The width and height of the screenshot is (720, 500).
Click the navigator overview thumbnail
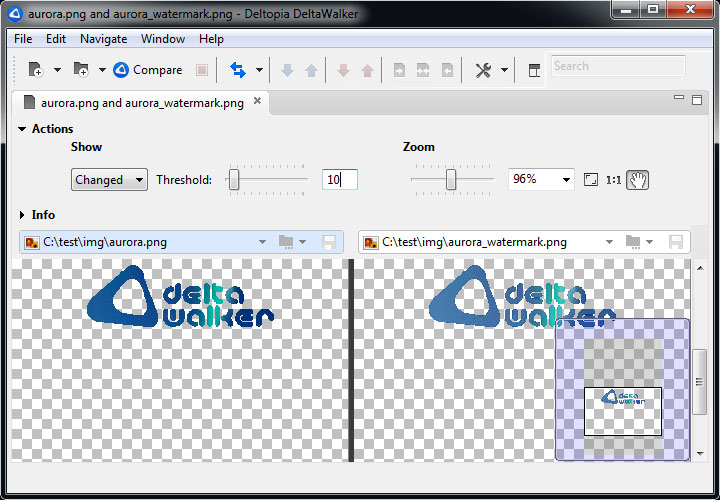click(622, 389)
